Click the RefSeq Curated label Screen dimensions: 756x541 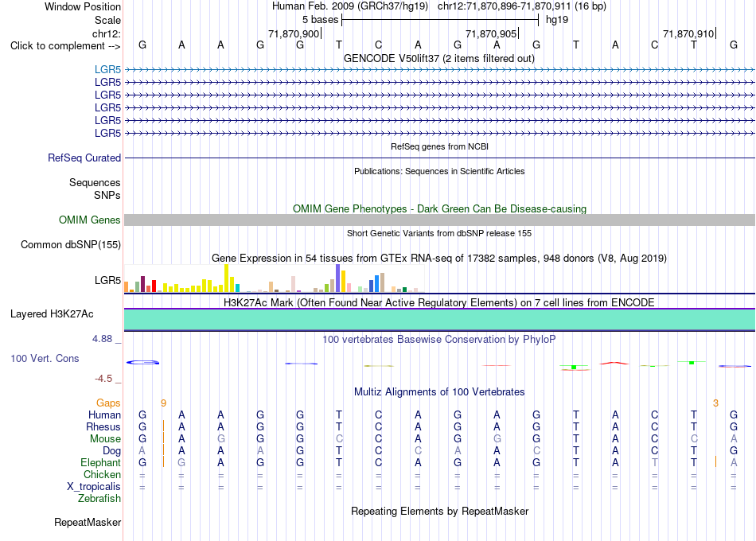click(x=84, y=158)
